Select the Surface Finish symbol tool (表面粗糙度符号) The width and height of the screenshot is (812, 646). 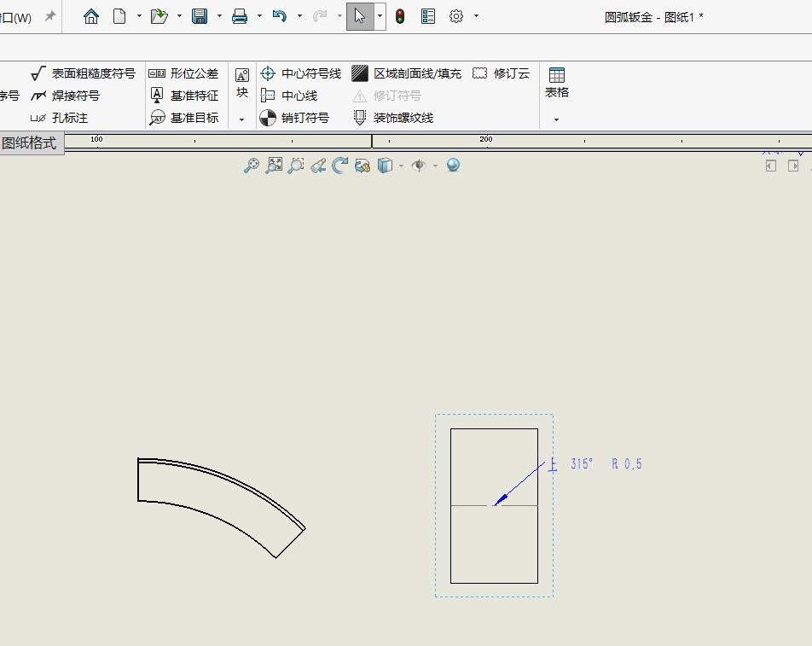[83, 73]
